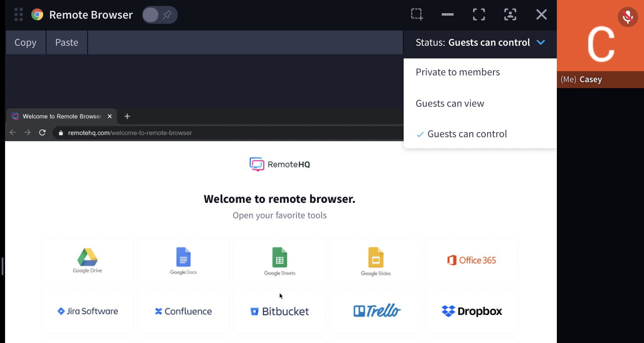Open a new browser tab
Screen dimensions: 644x343
[127, 116]
